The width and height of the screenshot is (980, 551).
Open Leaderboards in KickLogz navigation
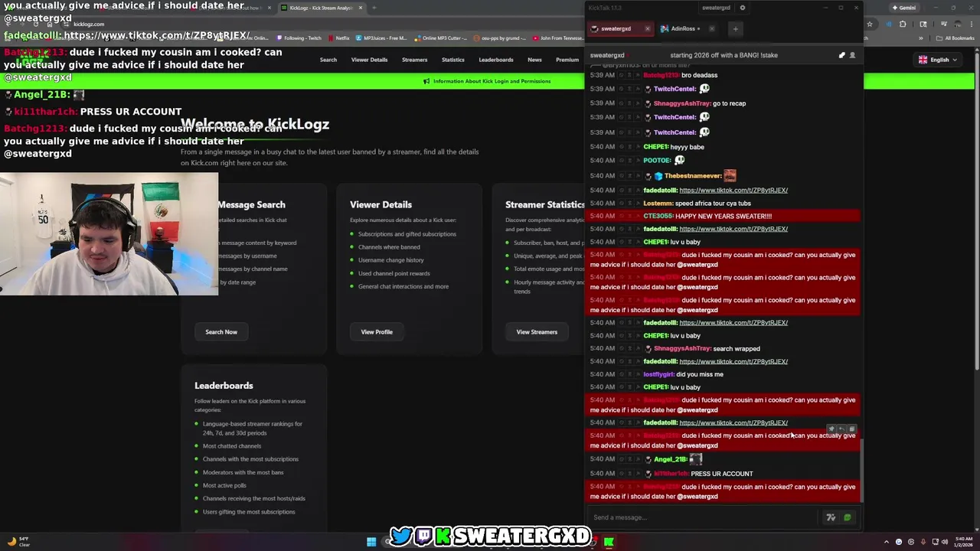click(496, 60)
